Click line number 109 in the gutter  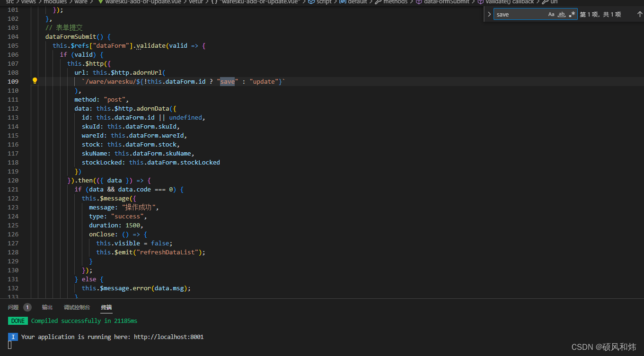13,81
